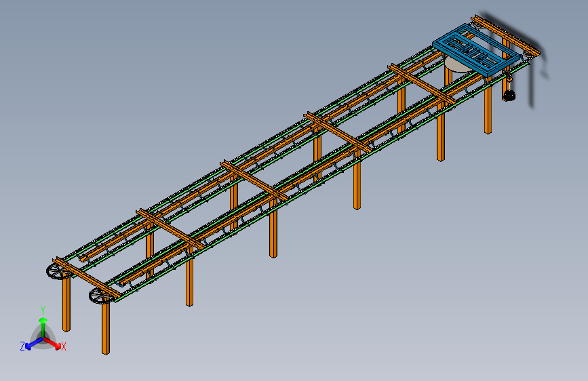Select the front-most sprocket wheel

coord(101,296)
